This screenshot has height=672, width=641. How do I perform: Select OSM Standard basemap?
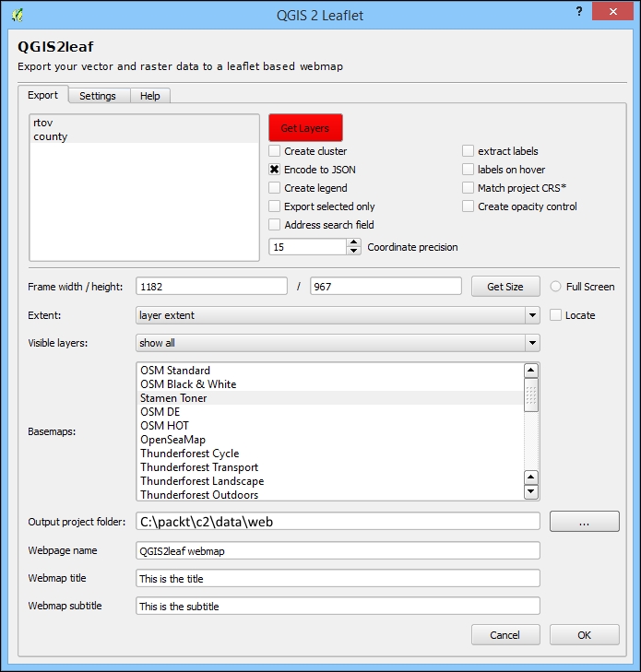[330, 371]
